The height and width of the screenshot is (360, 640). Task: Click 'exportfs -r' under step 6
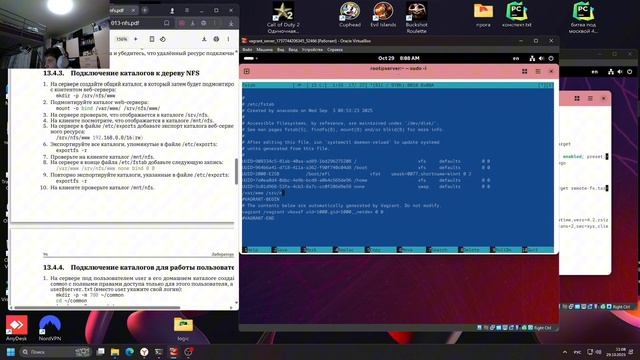71,150
